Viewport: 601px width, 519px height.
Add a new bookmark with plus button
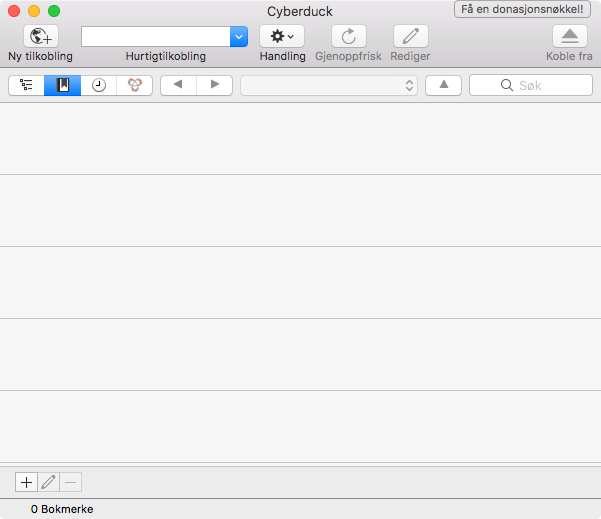tap(26, 482)
